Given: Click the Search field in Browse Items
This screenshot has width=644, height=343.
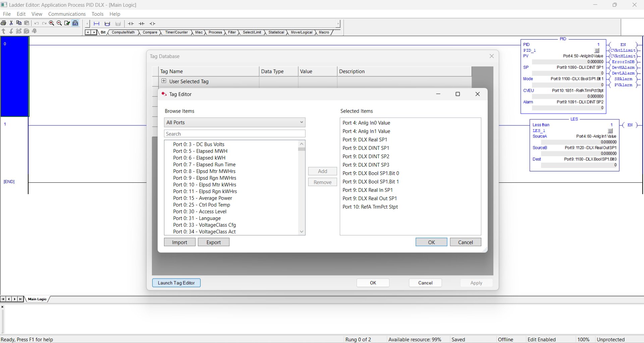Looking at the screenshot, I should [x=234, y=134].
